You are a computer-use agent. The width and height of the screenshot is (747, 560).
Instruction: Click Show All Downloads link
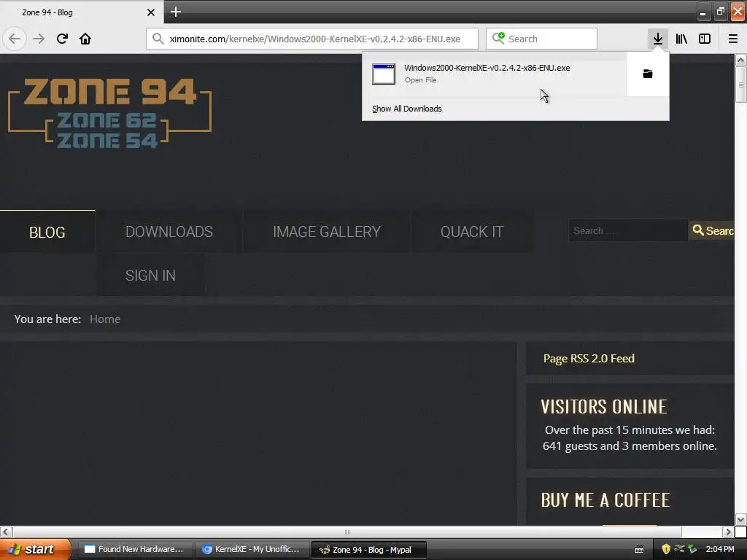(x=406, y=109)
